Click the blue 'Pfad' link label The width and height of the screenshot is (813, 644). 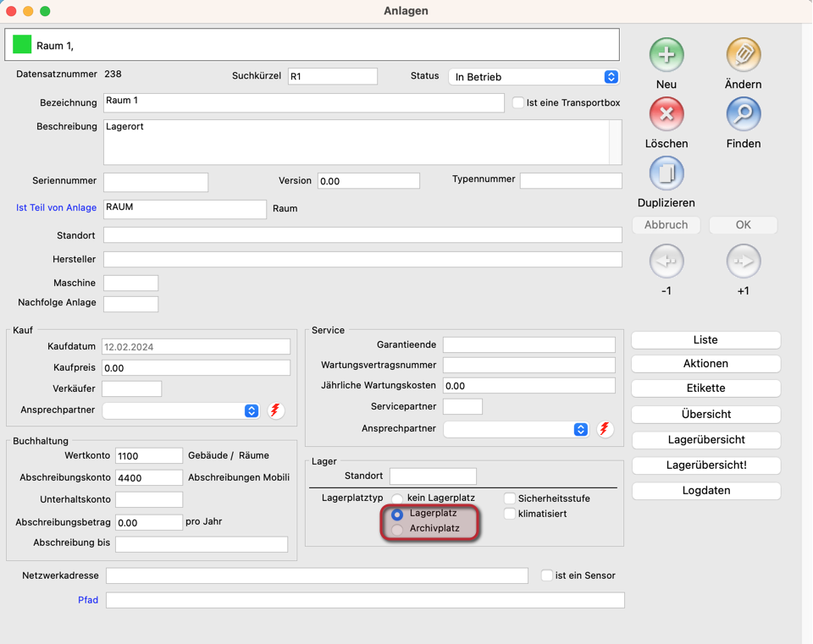coord(88,600)
